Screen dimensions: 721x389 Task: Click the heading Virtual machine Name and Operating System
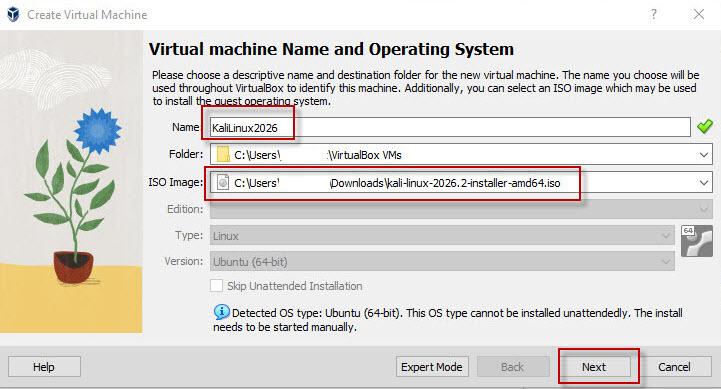point(331,49)
